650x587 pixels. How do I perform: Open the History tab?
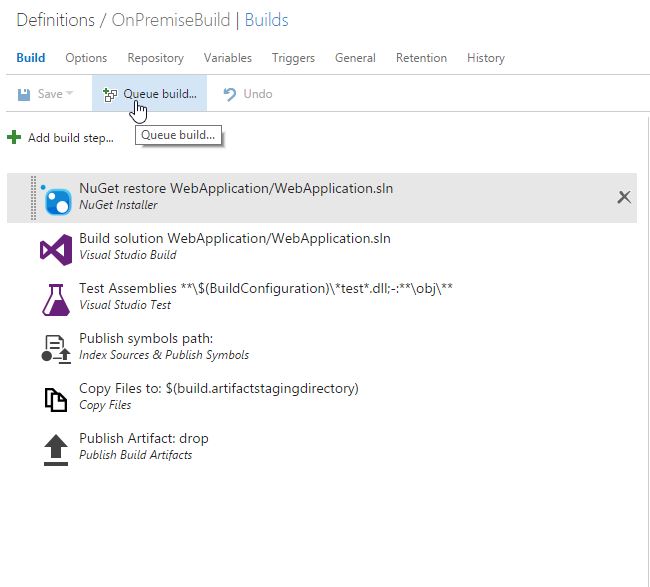[486, 58]
